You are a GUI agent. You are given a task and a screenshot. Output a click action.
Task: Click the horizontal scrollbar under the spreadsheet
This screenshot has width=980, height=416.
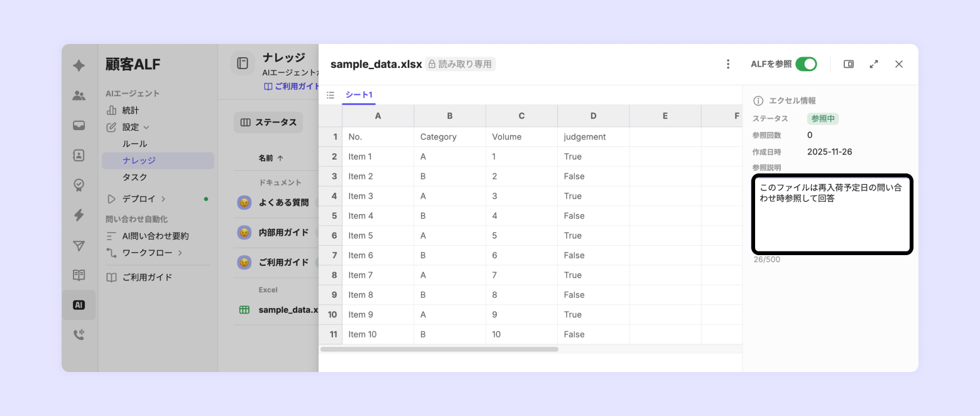[439, 349]
